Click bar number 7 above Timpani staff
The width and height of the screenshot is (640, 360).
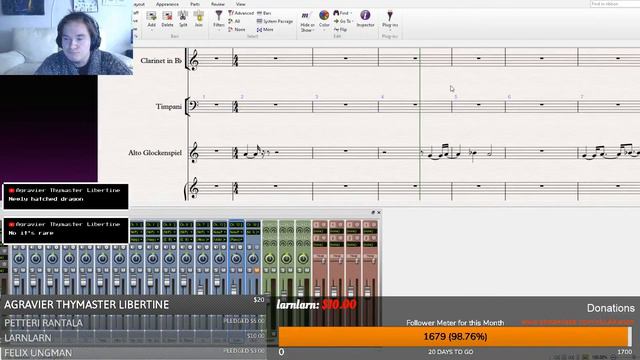click(582, 97)
